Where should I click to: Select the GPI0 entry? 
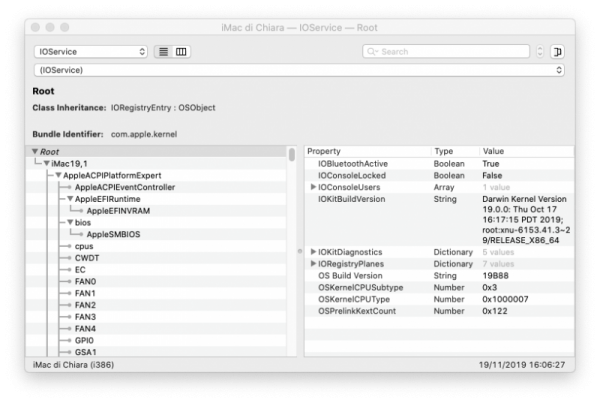point(84,341)
